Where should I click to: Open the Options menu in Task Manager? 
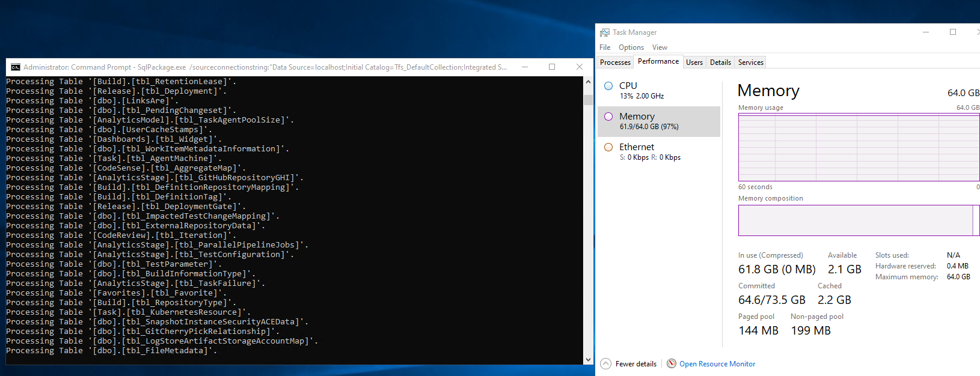631,47
